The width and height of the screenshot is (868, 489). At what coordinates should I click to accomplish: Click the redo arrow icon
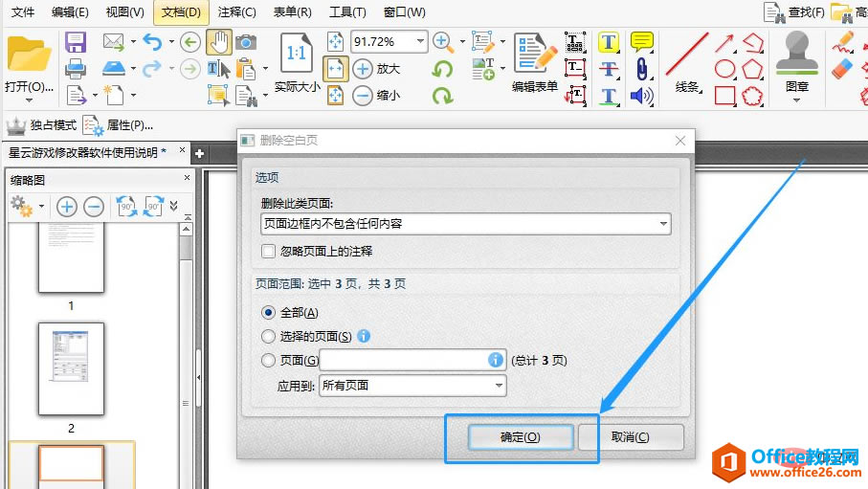[152, 69]
